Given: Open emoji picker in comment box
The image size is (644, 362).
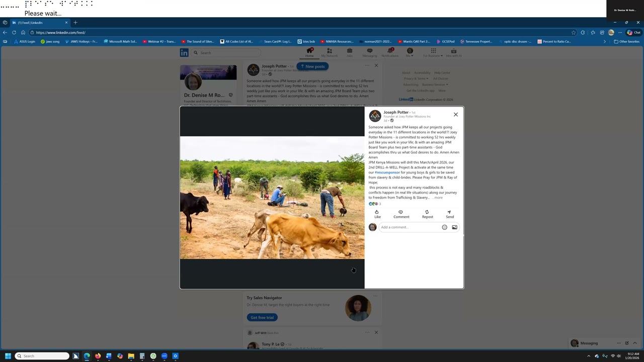Looking at the screenshot, I should click(x=444, y=227).
